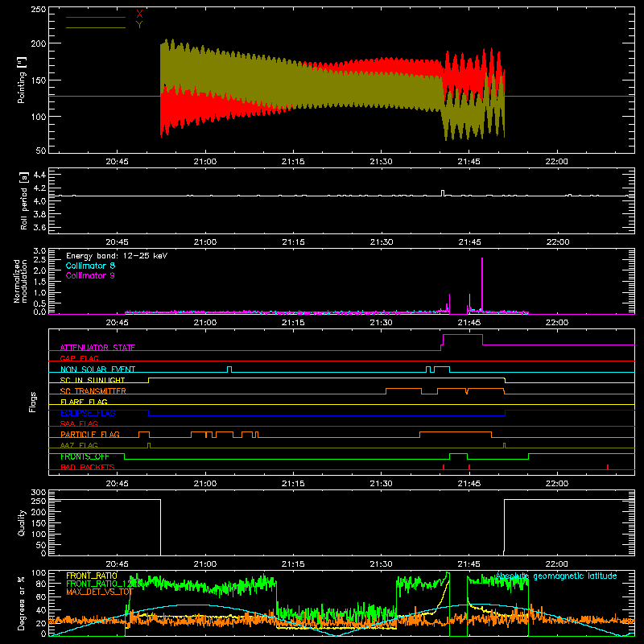Select the NON_SOLAR_EVENT flag label

pyautogui.click(x=97, y=369)
